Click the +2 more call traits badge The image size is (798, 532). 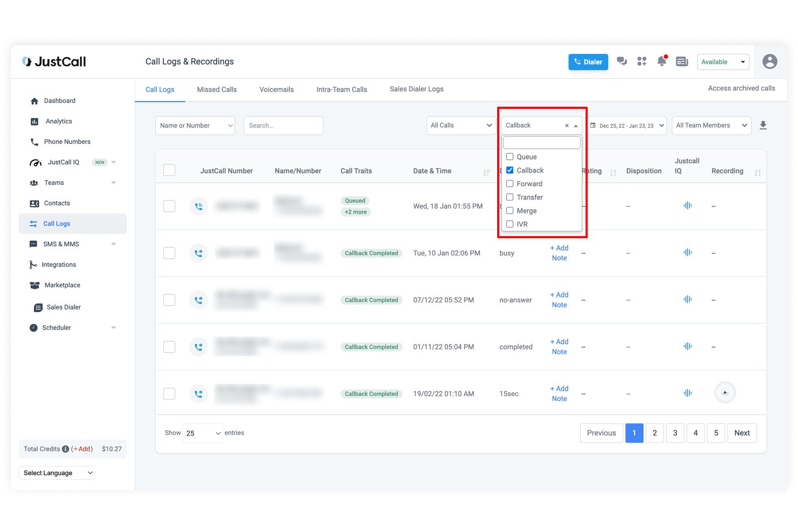356,212
